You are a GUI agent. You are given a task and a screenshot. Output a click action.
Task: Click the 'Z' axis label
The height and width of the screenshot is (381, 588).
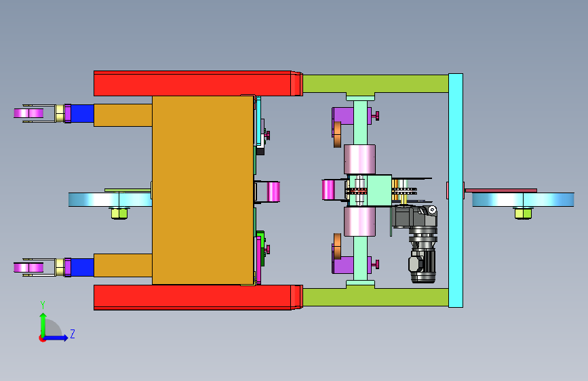pos(73,334)
